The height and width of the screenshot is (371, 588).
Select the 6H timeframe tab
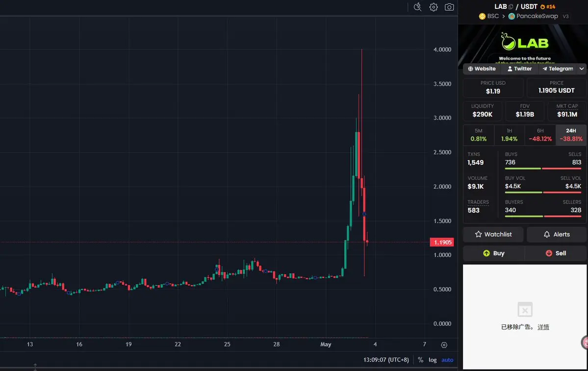coord(540,135)
